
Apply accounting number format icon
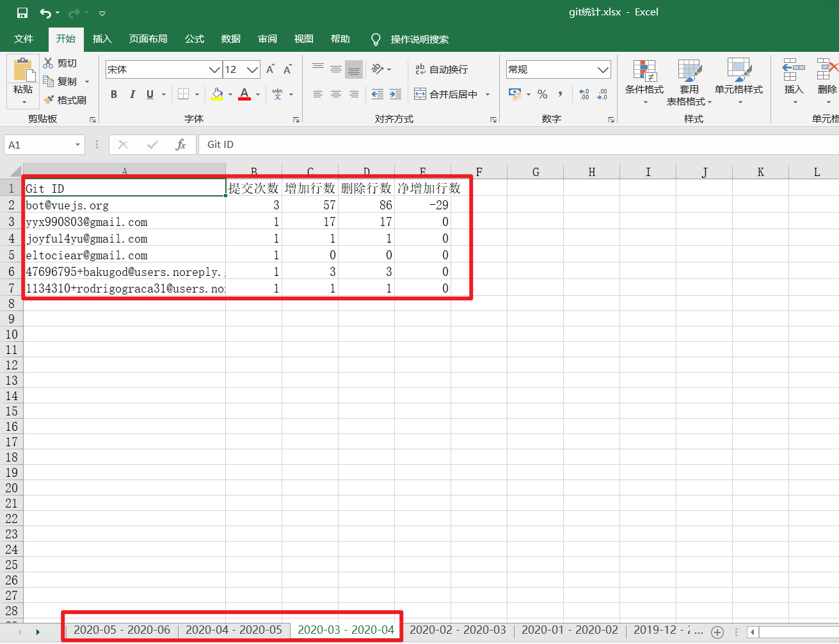coord(515,94)
